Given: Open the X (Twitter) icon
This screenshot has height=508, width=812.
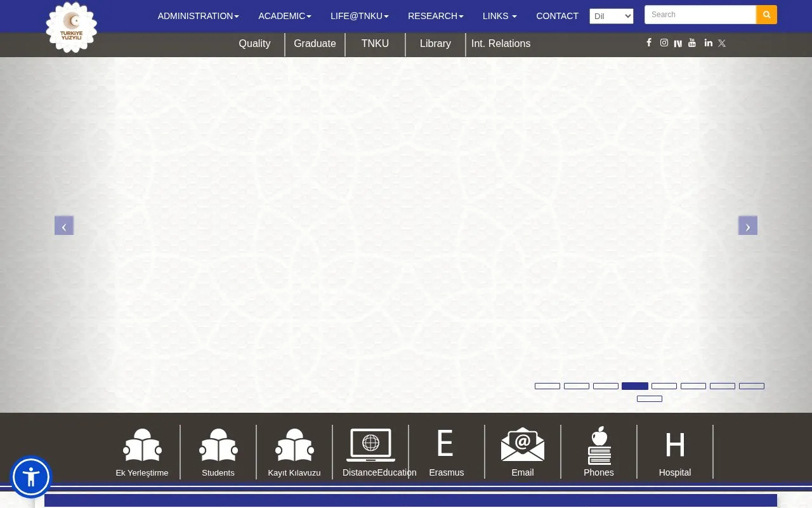Looking at the screenshot, I should 722,43.
